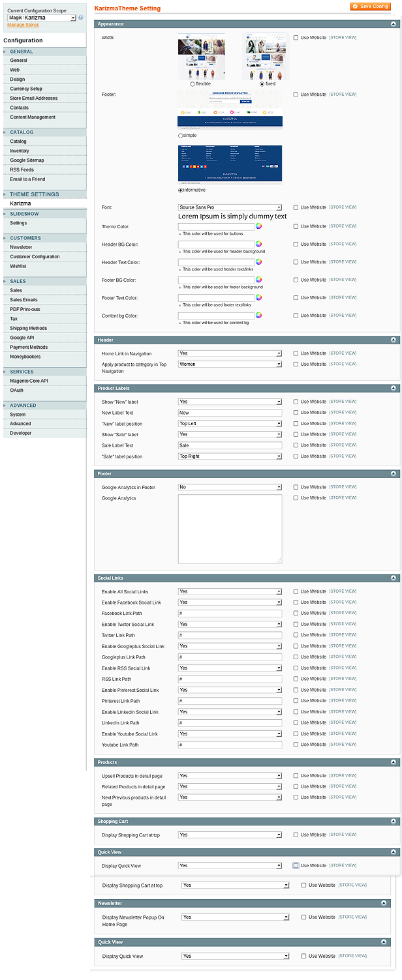Viewport: 402px width, 980px height.
Task: Open the Enable Pinterest Social Link dropdown
Action: click(230, 690)
